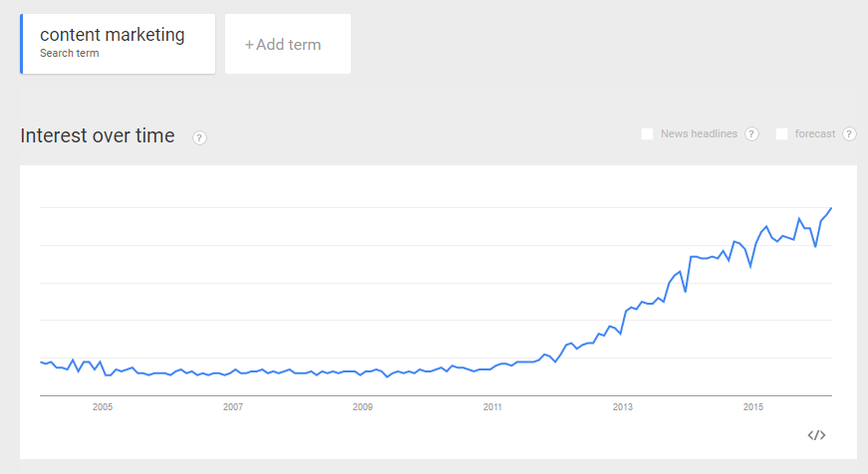Screen dimensions: 868x474
Task: Click the forecast label text
Action: click(x=815, y=133)
